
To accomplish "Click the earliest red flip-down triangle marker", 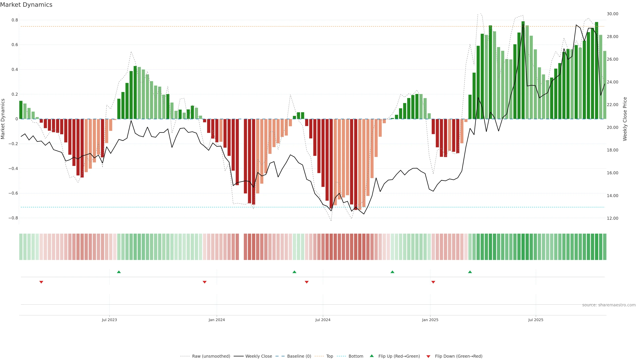I will [x=41, y=282].
